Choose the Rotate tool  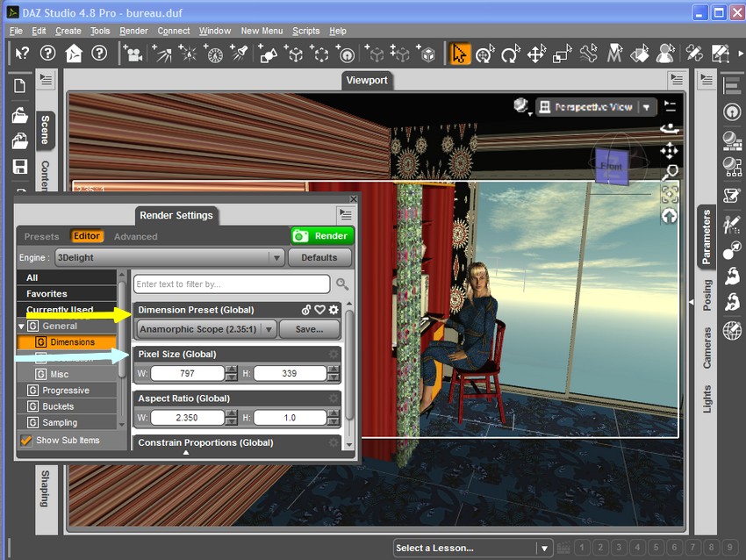click(511, 54)
